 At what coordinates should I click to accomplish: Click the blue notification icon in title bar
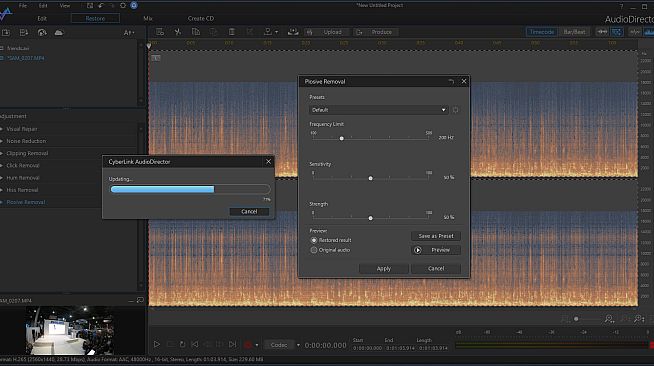134,5
